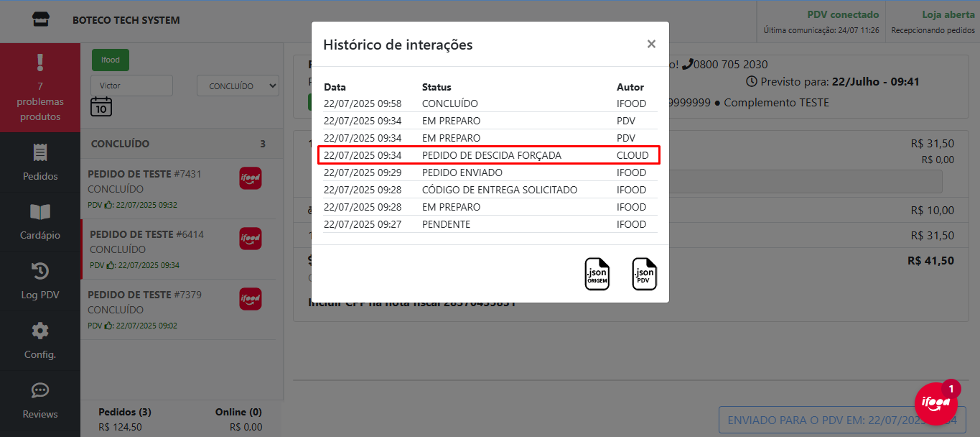Toggle the green Ifood filter button
Image resolution: width=980 pixels, height=437 pixels.
tap(110, 60)
